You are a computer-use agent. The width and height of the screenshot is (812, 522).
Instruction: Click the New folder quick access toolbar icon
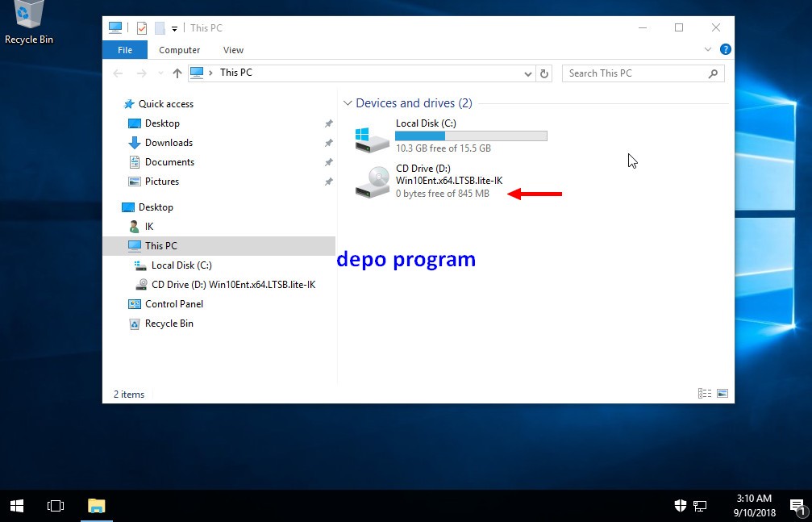pos(160,28)
